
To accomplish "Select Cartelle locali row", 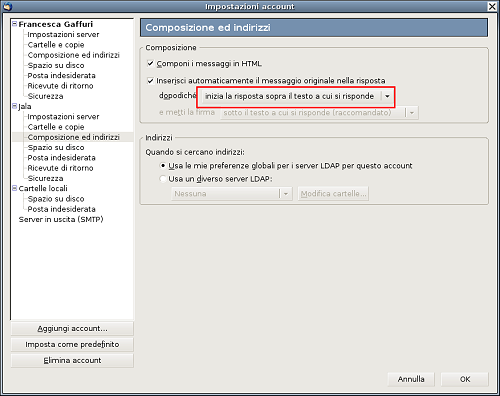I will tap(43, 188).
